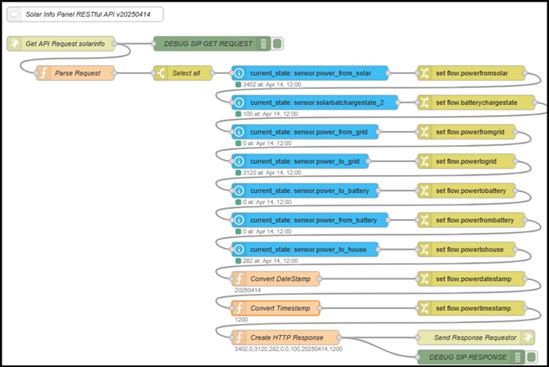The height and width of the screenshot is (367, 549).
Task: Click the HTTP response icon on Send Response Requestor
Action: pos(527,338)
